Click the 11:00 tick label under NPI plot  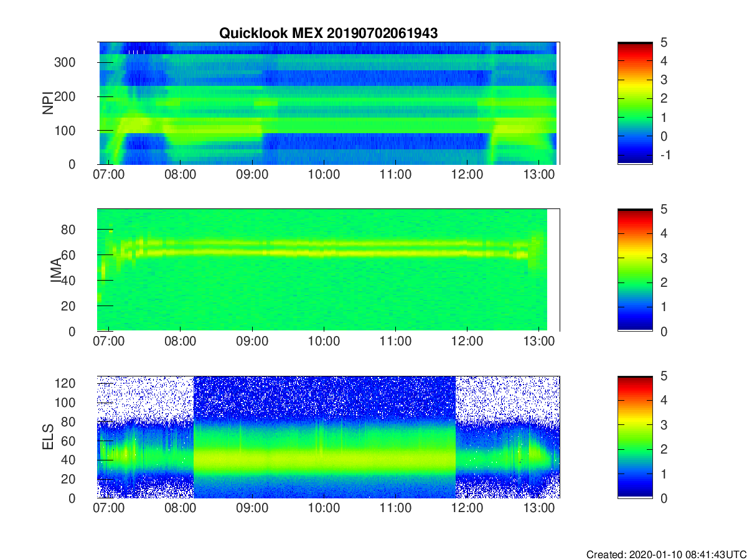[395, 175]
